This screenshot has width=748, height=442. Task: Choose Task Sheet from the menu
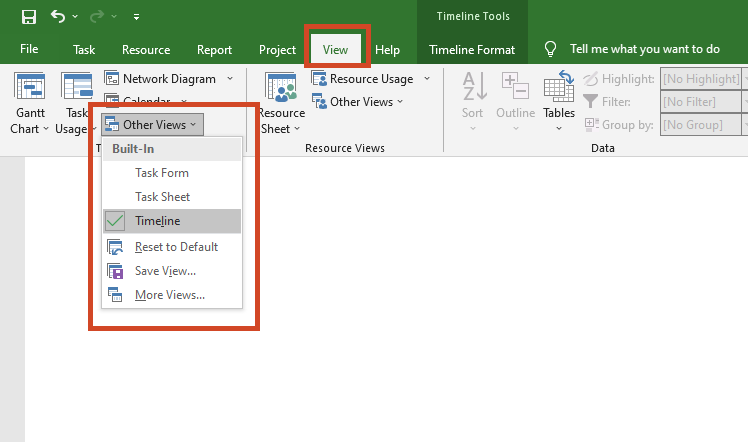coord(163,197)
